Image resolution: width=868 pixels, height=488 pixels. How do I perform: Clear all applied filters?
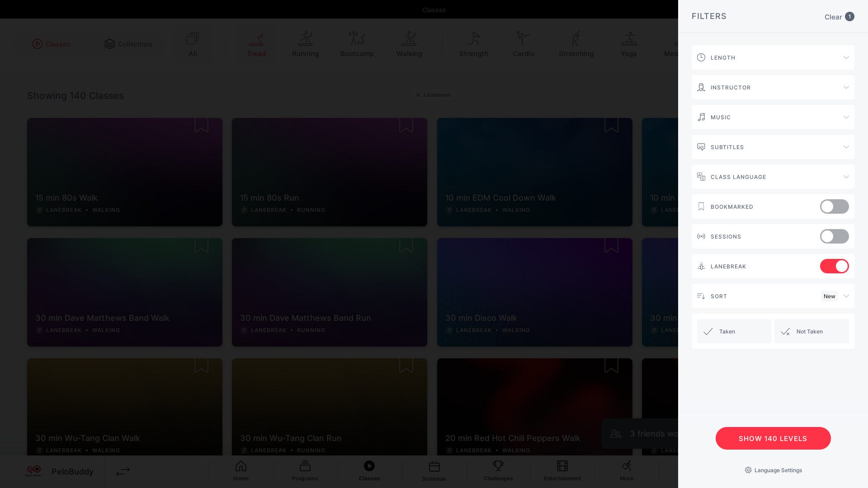tap(839, 17)
